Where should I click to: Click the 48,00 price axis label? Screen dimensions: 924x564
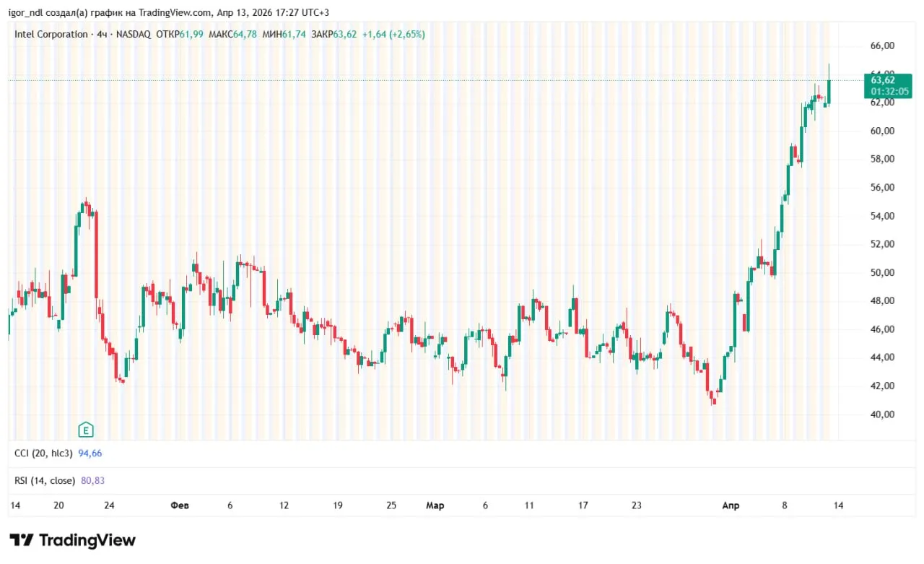click(x=882, y=301)
